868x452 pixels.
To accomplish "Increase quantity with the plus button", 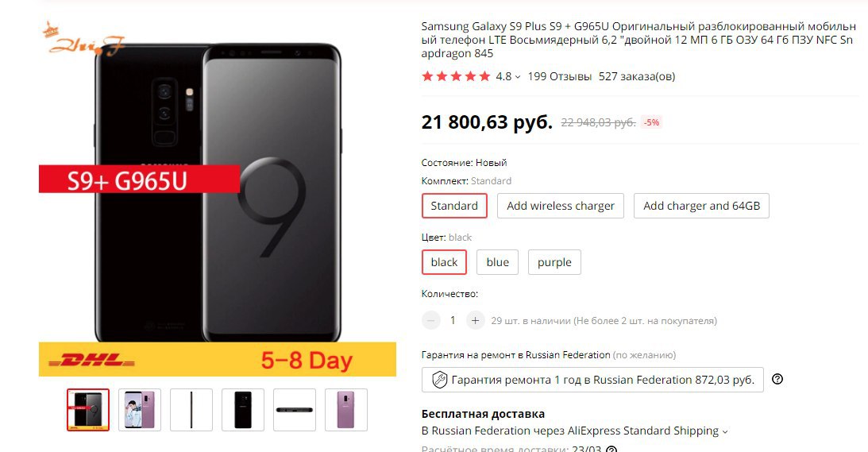I will pyautogui.click(x=475, y=320).
